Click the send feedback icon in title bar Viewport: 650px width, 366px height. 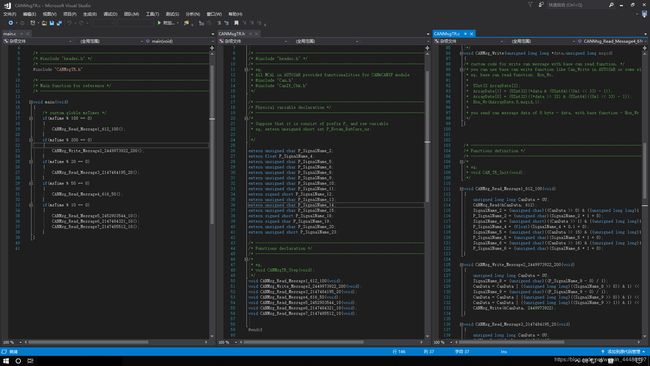point(541,5)
